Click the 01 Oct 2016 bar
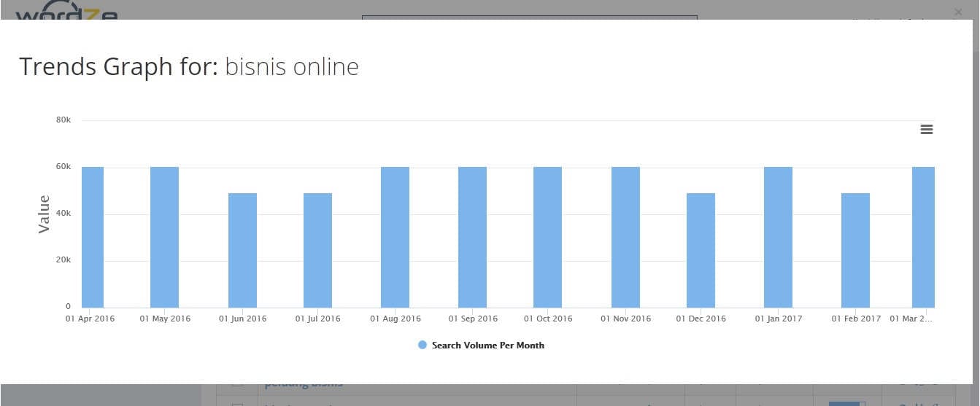 [x=547, y=237]
